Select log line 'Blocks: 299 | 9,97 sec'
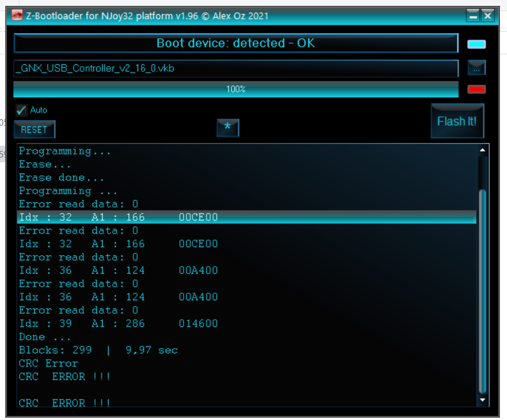 point(246,350)
